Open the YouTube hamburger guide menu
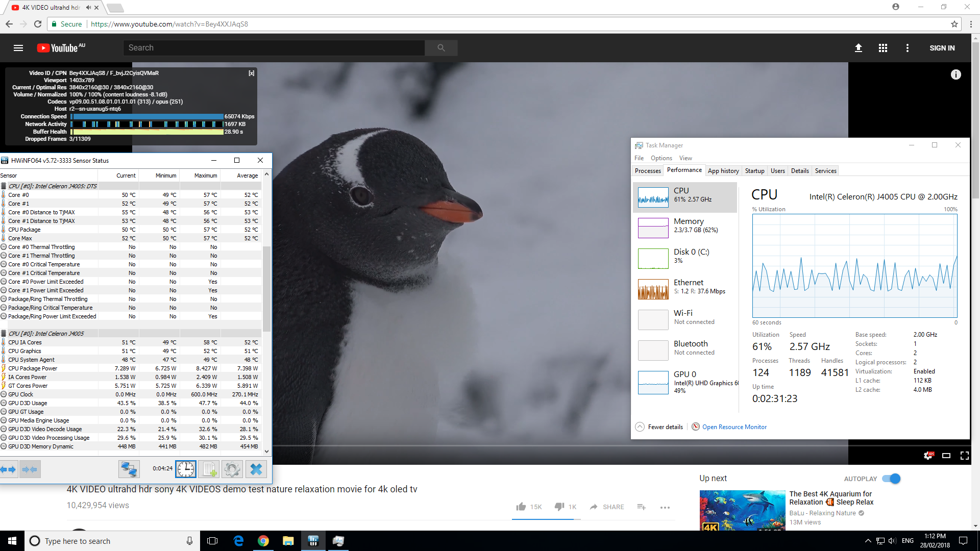This screenshot has width=980, height=551. (x=18, y=48)
